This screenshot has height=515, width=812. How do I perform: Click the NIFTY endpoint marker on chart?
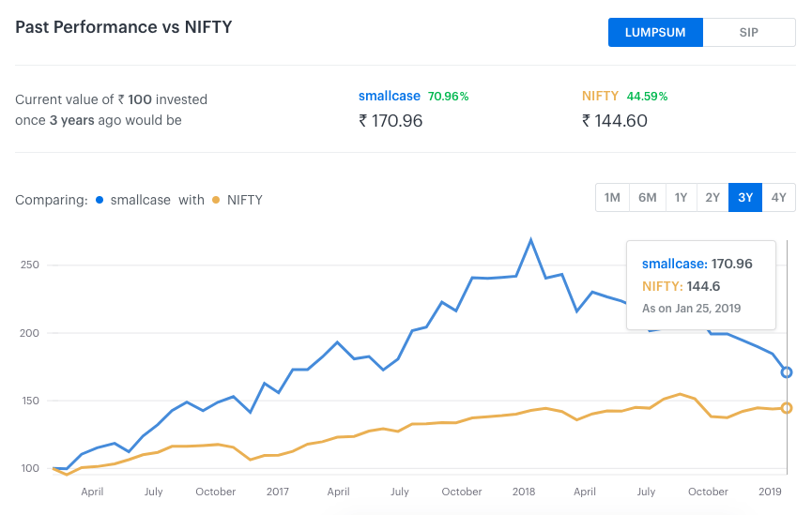pyautogui.click(x=787, y=408)
